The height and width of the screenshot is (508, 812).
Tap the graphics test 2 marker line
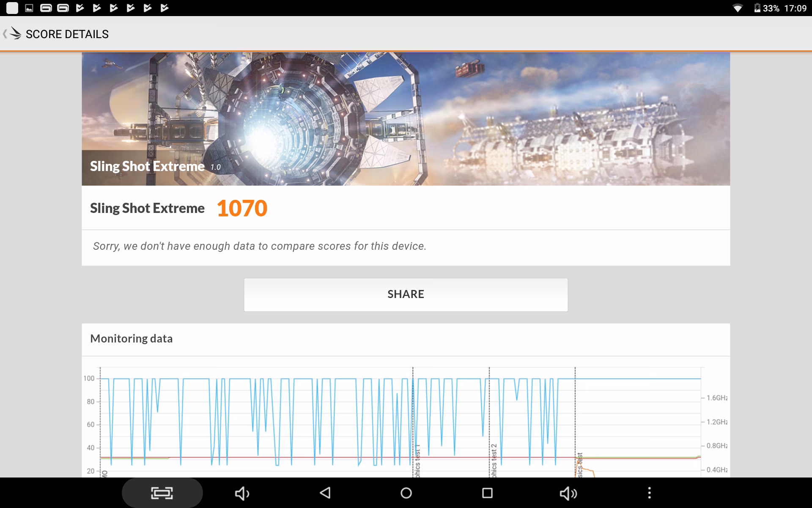pyautogui.click(x=489, y=422)
